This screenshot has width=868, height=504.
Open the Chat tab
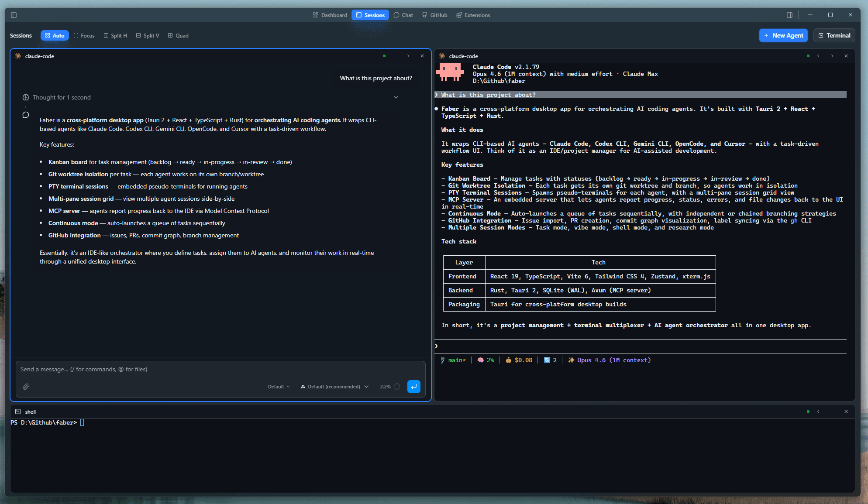[x=403, y=15]
